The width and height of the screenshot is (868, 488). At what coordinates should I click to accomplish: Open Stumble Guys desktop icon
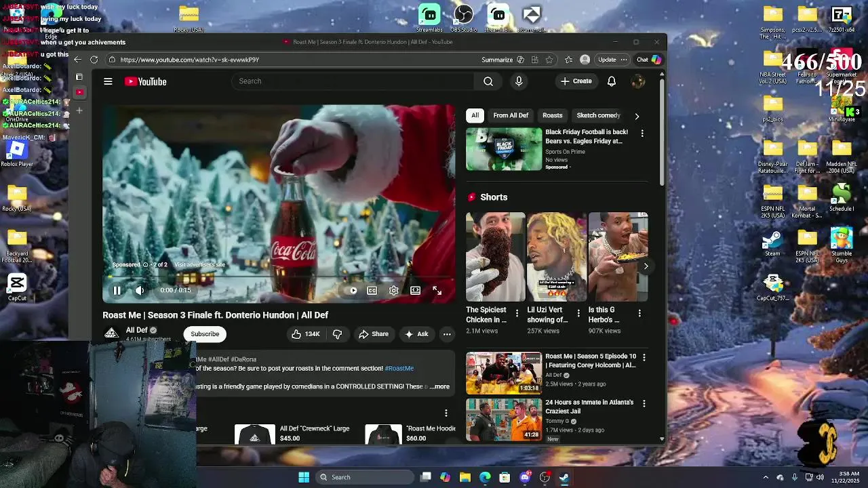click(842, 245)
